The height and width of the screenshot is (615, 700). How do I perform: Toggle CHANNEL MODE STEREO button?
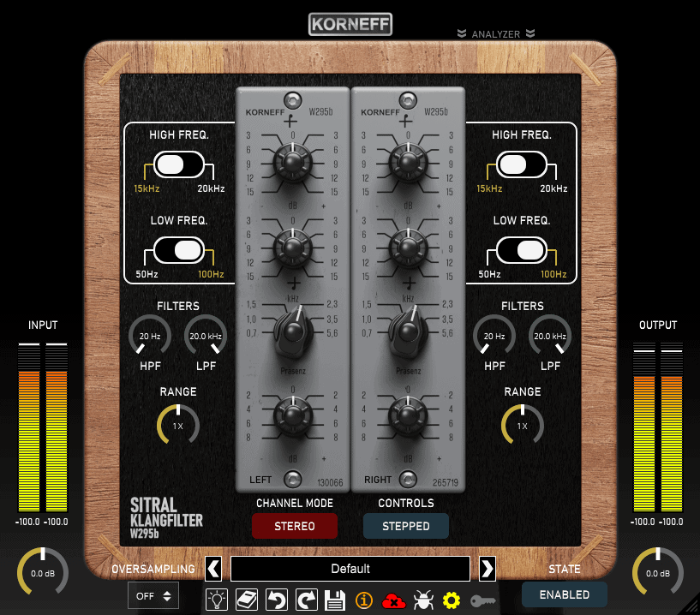(295, 526)
